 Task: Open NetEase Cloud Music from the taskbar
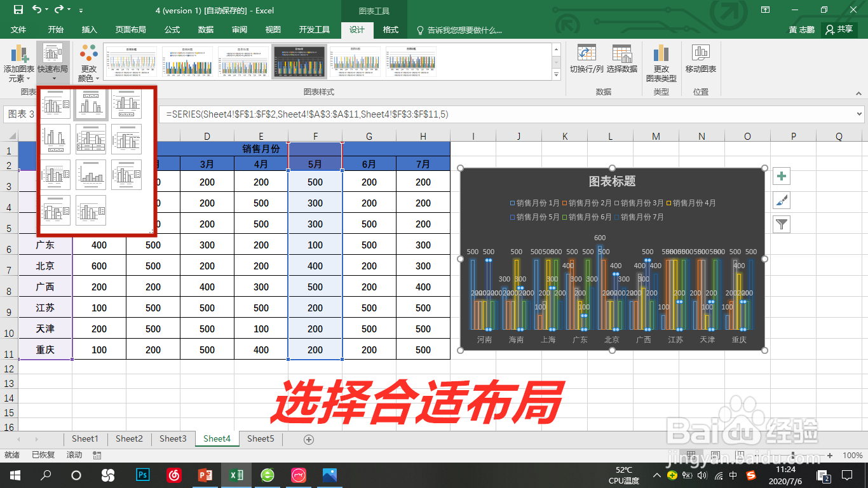pyautogui.click(x=174, y=475)
